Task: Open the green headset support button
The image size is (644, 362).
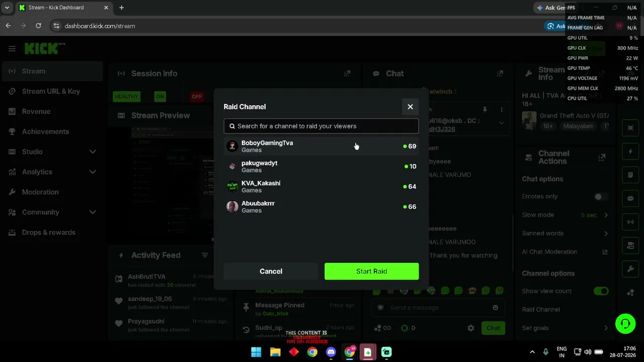Action: [625, 323]
